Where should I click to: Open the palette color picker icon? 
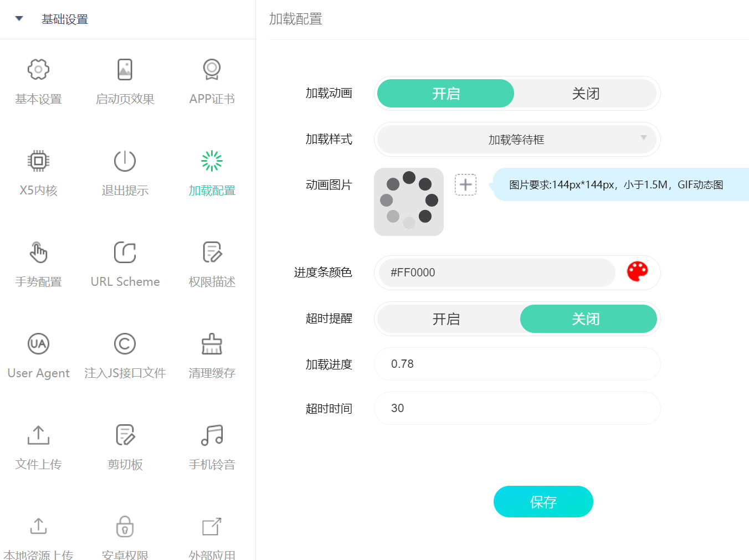tap(637, 271)
